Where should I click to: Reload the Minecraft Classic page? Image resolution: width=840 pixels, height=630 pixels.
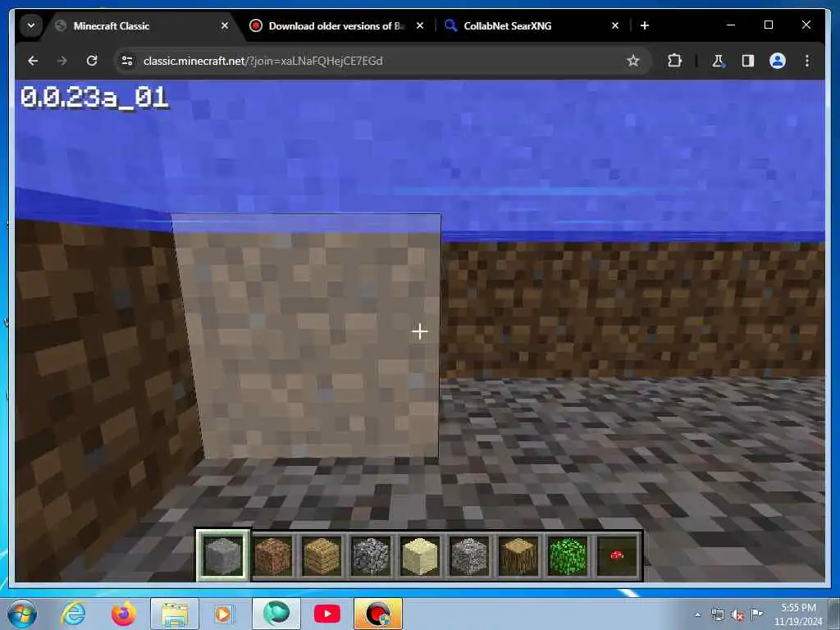92,61
